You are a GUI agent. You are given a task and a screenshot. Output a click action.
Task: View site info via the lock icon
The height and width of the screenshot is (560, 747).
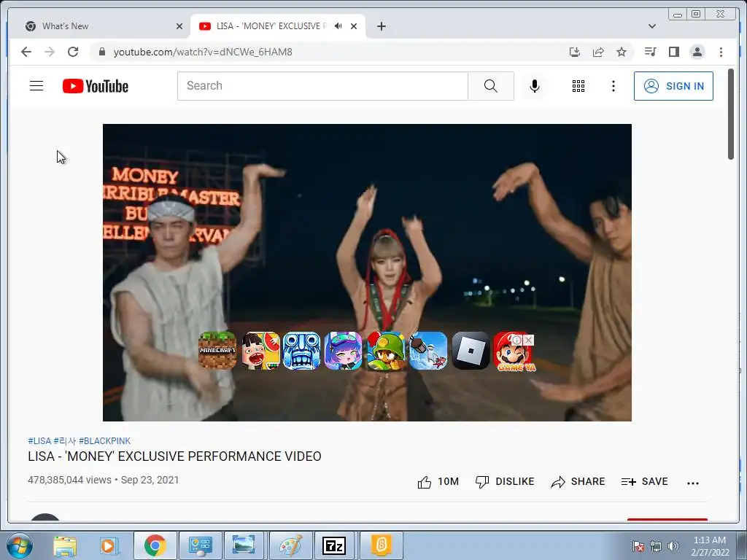[101, 52]
